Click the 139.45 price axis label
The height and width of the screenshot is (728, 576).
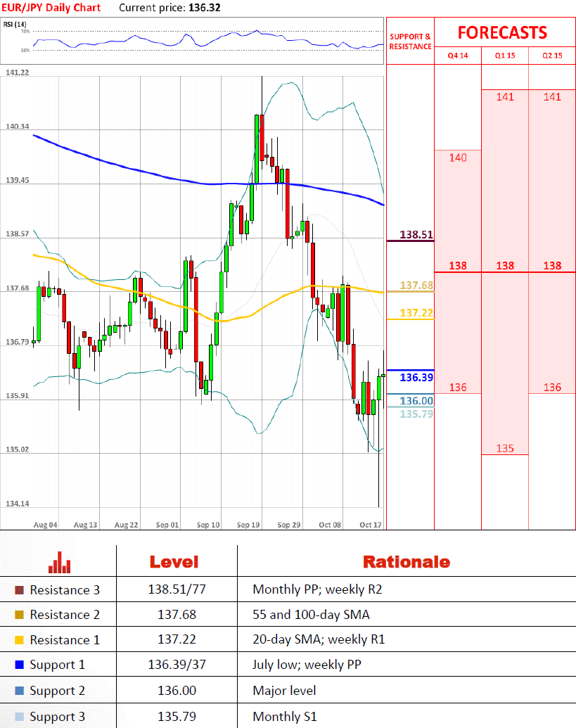pos(17,180)
